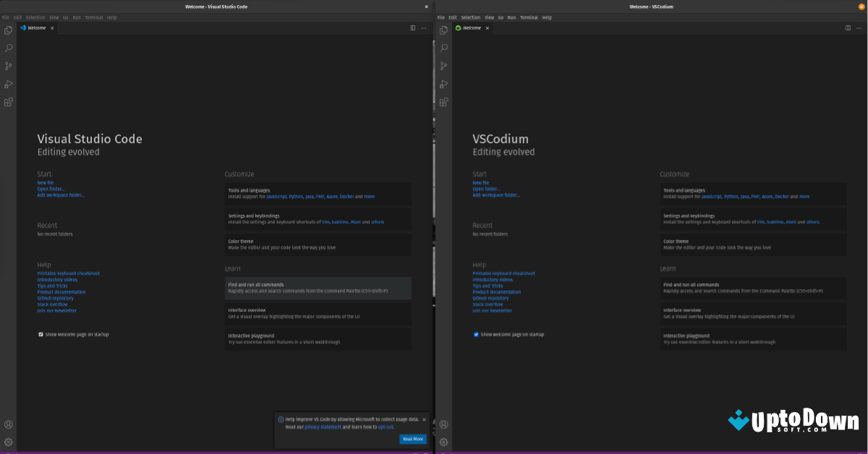Click the Split Editor icon in VSCodium

click(847, 27)
